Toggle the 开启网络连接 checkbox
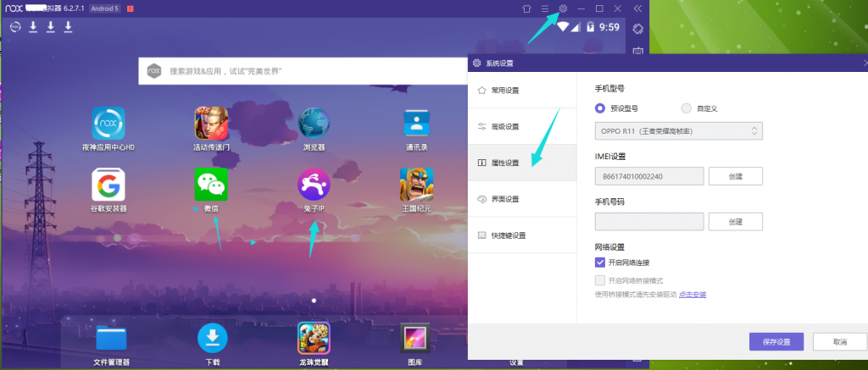This screenshot has width=868, height=370. coord(600,262)
